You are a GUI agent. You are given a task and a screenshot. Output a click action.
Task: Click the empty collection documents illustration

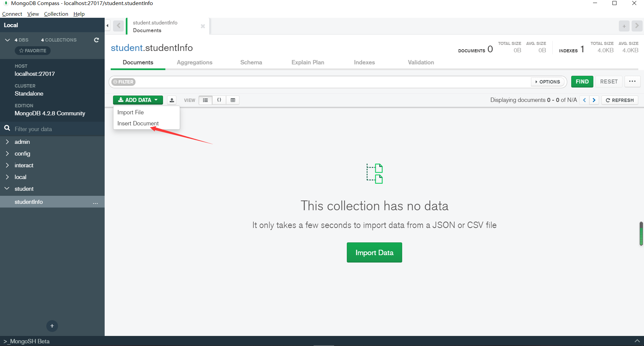375,174
